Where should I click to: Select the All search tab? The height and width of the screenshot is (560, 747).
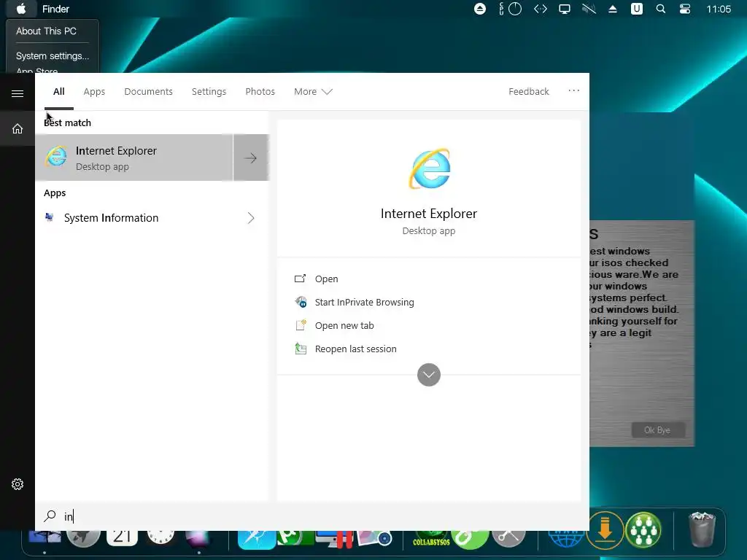pyautogui.click(x=59, y=91)
